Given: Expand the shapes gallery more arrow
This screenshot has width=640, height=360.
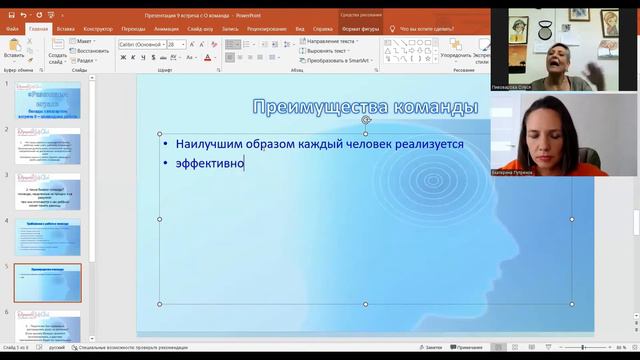Looking at the screenshot, I should (436, 60).
